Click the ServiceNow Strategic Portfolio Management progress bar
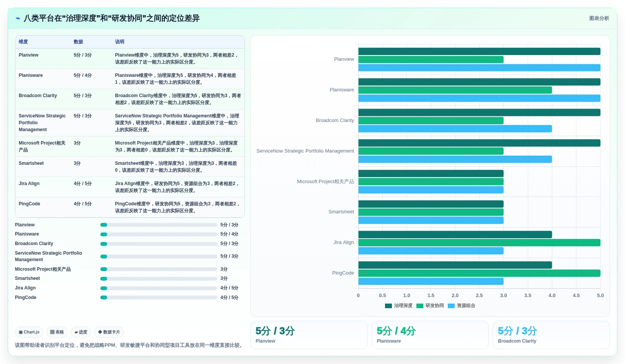The height and width of the screenshot is (364, 625). [x=159, y=257]
